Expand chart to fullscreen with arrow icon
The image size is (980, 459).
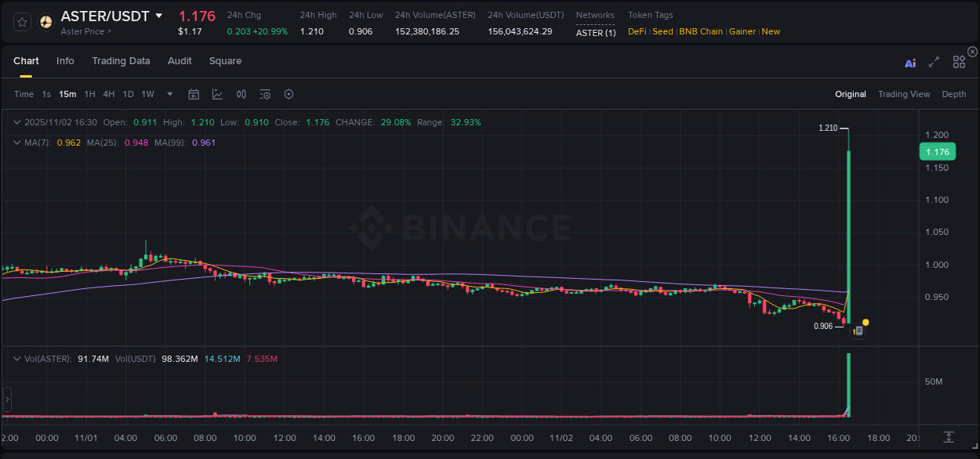[934, 63]
